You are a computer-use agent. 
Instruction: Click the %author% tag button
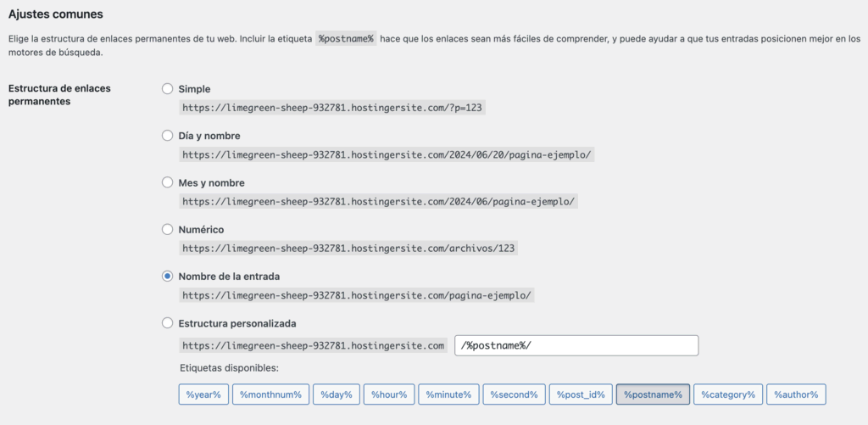796,394
